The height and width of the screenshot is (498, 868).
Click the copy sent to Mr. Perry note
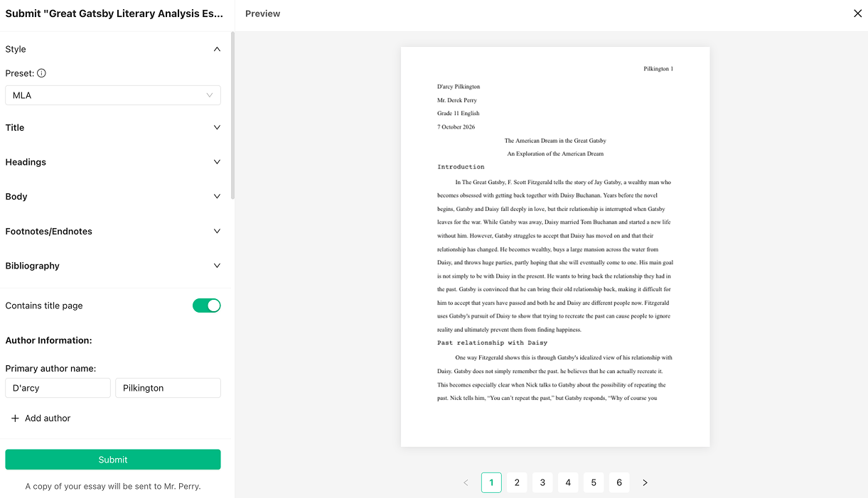pyautogui.click(x=113, y=487)
